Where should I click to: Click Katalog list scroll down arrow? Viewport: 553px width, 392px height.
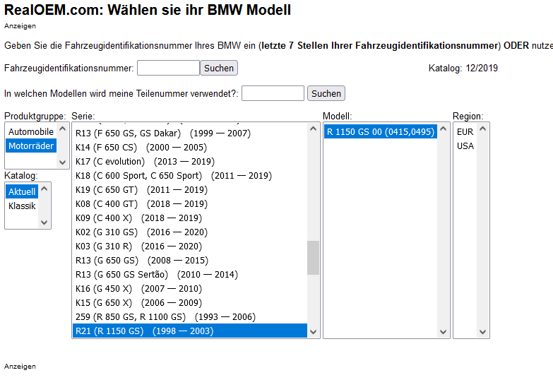coord(44,222)
